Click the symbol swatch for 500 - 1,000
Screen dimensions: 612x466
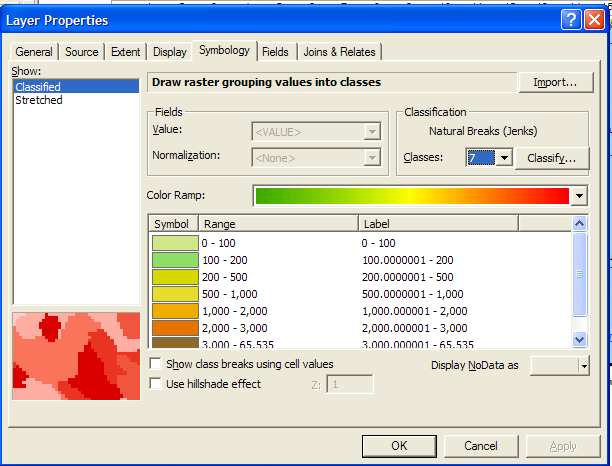(x=175, y=294)
